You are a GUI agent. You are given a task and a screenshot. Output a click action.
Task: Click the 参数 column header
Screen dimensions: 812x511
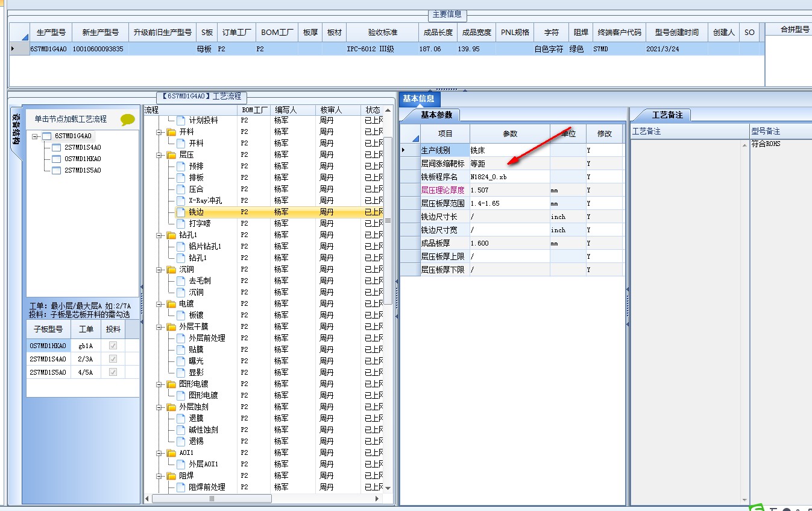(x=510, y=134)
